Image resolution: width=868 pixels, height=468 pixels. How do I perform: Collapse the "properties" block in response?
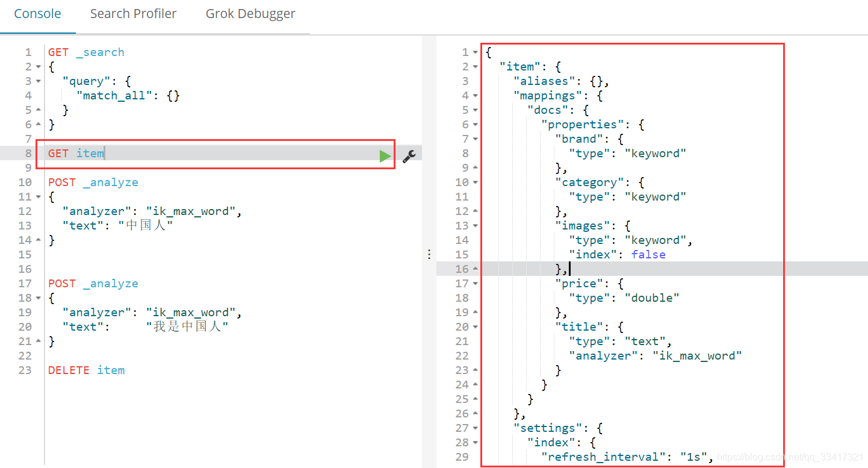coord(475,125)
